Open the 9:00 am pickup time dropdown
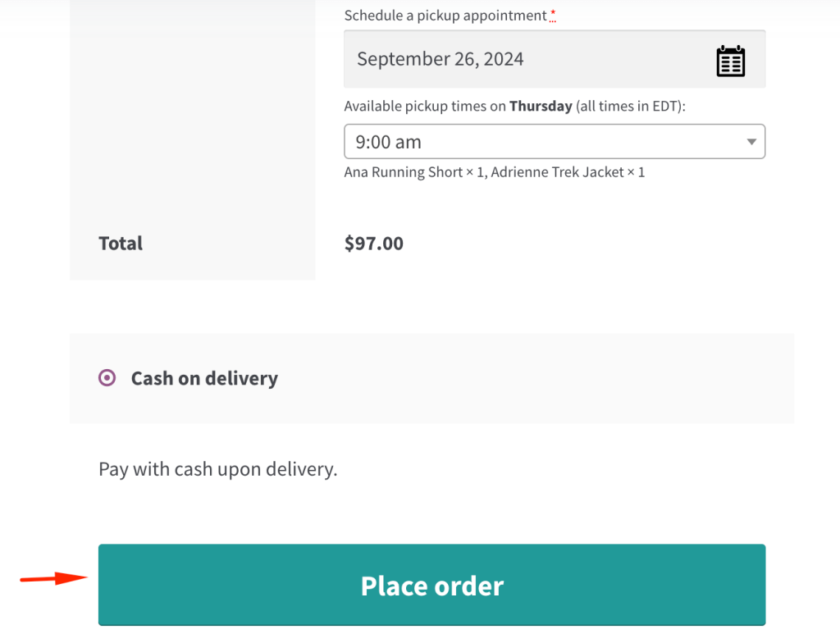This screenshot has height=643, width=840. pyautogui.click(x=555, y=141)
